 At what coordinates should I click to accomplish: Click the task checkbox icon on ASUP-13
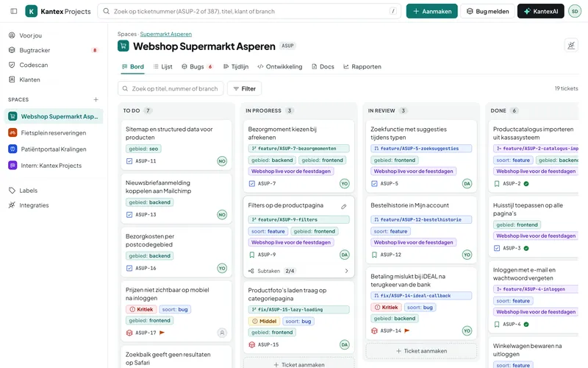click(129, 215)
